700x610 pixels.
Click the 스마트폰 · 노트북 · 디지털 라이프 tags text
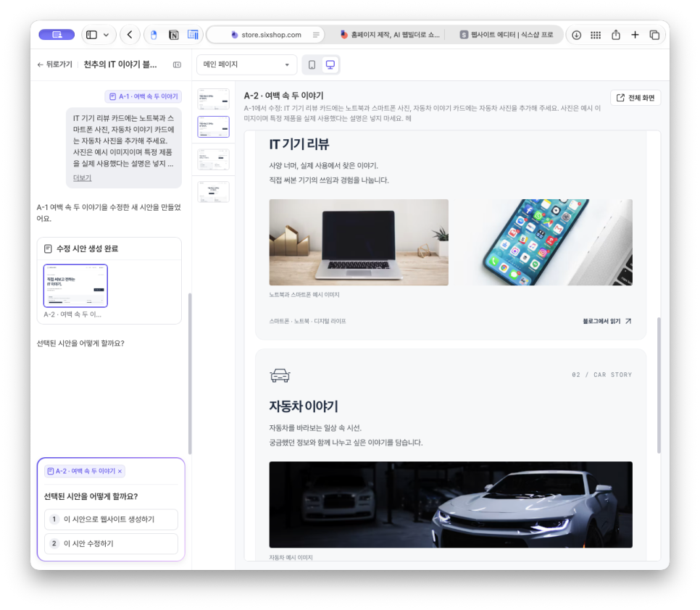click(307, 321)
